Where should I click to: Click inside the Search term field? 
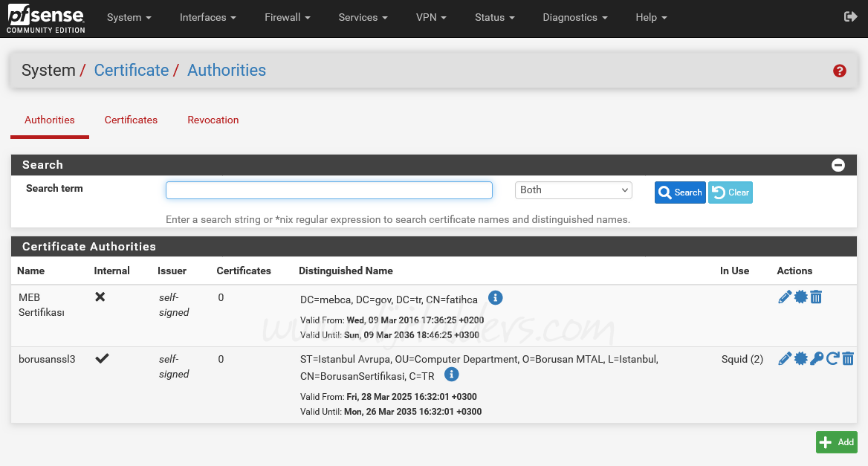(x=328, y=190)
